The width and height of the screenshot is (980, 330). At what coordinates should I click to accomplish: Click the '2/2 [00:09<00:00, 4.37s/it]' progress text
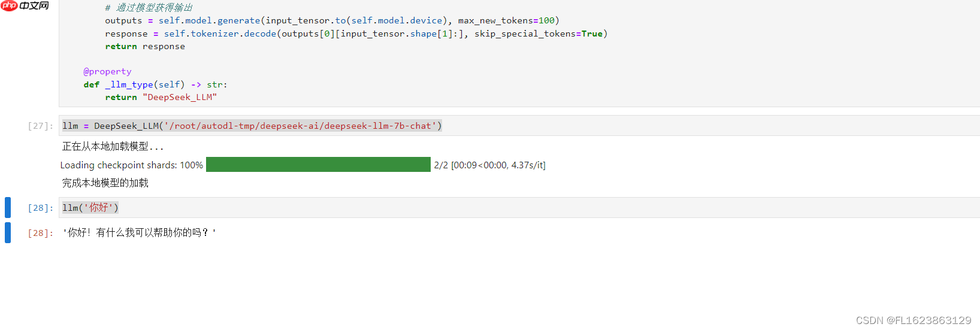pos(490,165)
